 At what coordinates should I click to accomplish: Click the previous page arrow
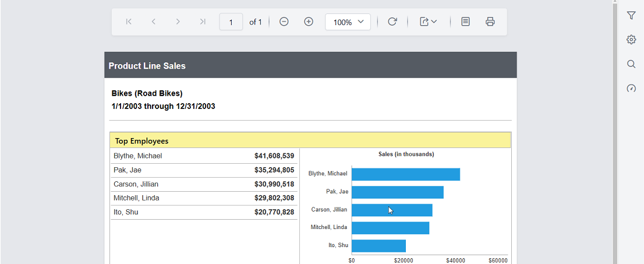(154, 22)
